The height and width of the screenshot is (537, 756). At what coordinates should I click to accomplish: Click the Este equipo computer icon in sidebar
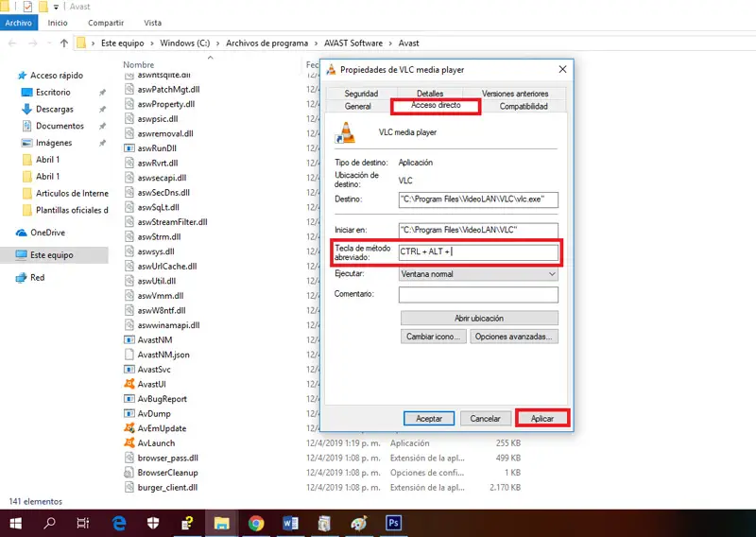click(x=21, y=254)
